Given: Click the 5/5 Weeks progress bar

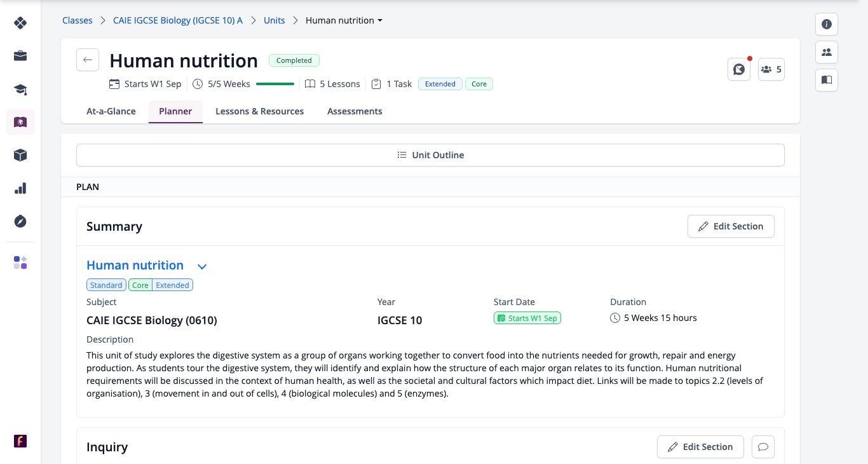Looking at the screenshot, I should [275, 84].
